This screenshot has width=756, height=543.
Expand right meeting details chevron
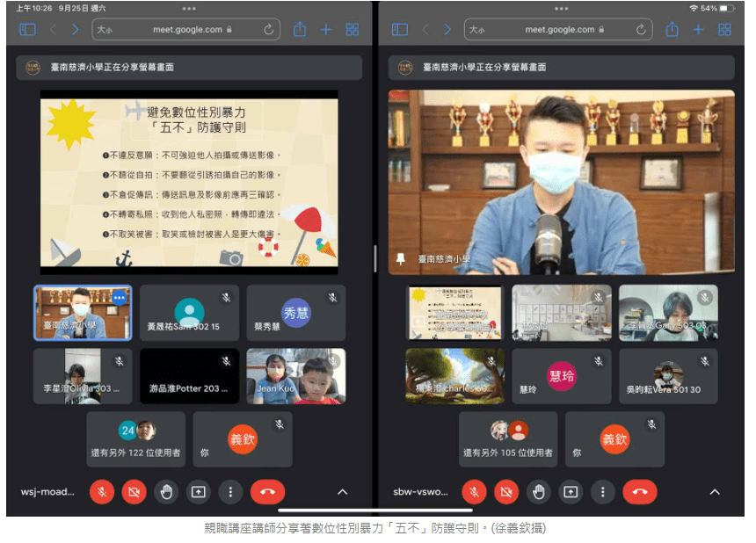coord(715,492)
